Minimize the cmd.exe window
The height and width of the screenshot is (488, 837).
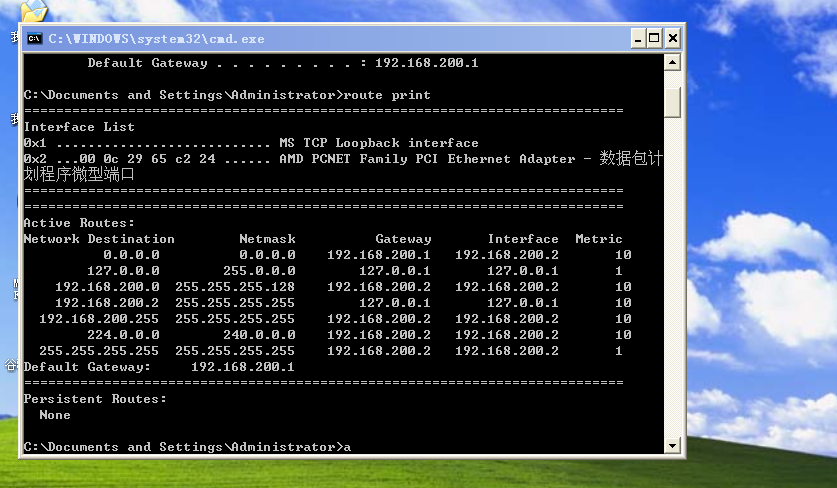point(638,38)
